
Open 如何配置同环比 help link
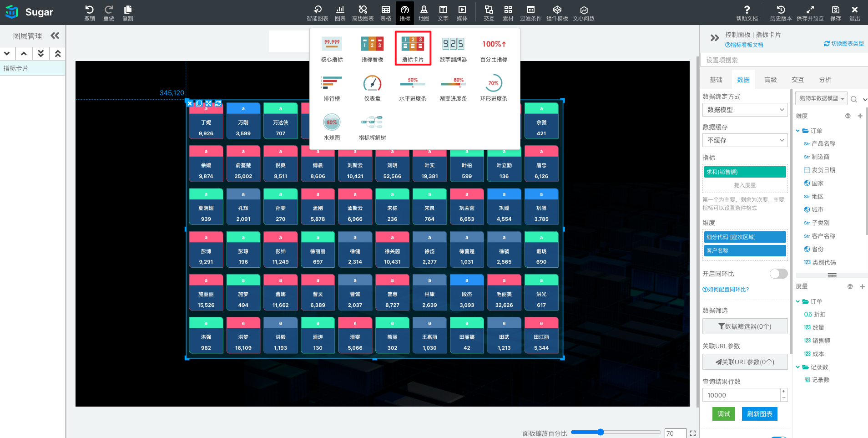tap(726, 290)
